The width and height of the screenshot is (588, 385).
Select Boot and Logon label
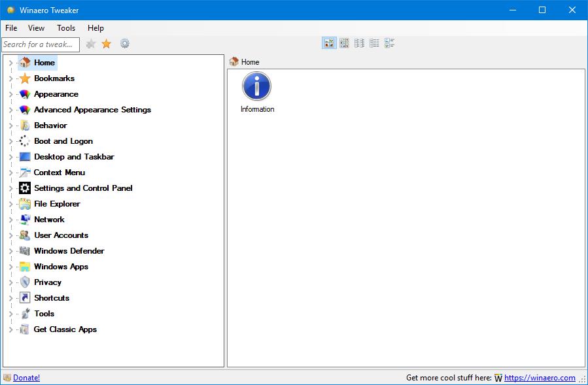point(63,141)
